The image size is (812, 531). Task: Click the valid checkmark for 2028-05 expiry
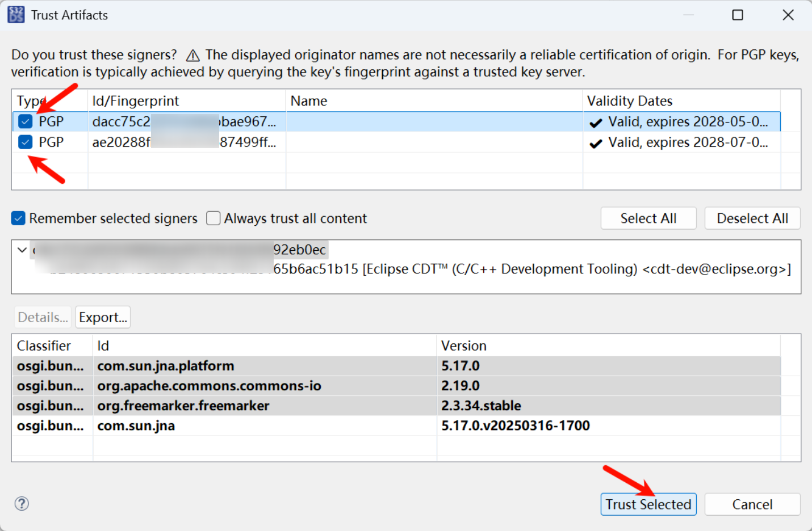pos(596,123)
